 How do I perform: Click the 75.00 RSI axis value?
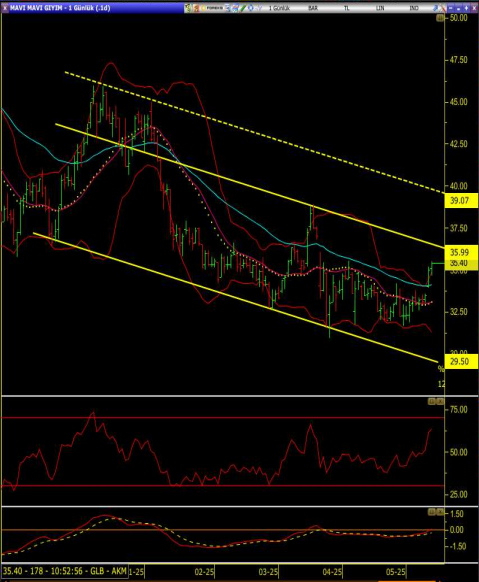pos(459,409)
